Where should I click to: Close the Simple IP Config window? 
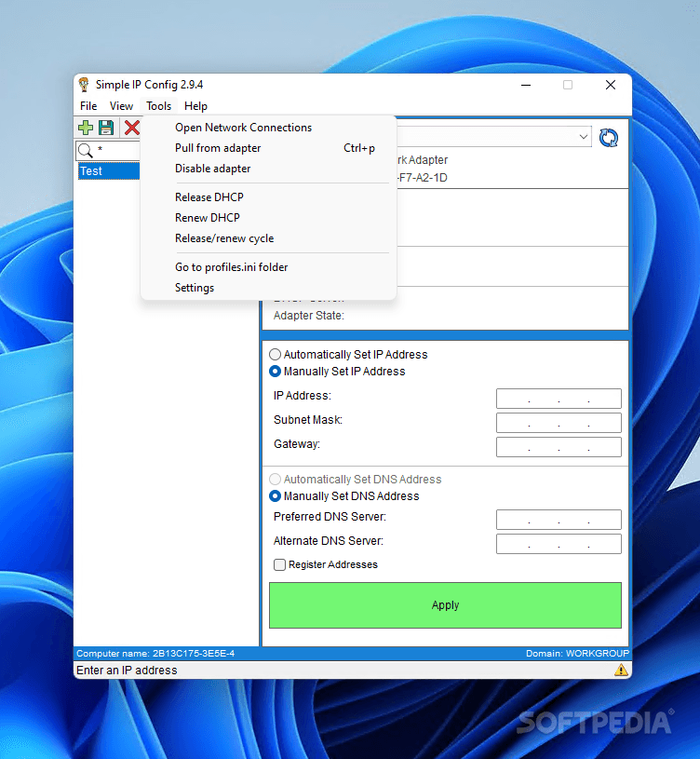coord(611,85)
